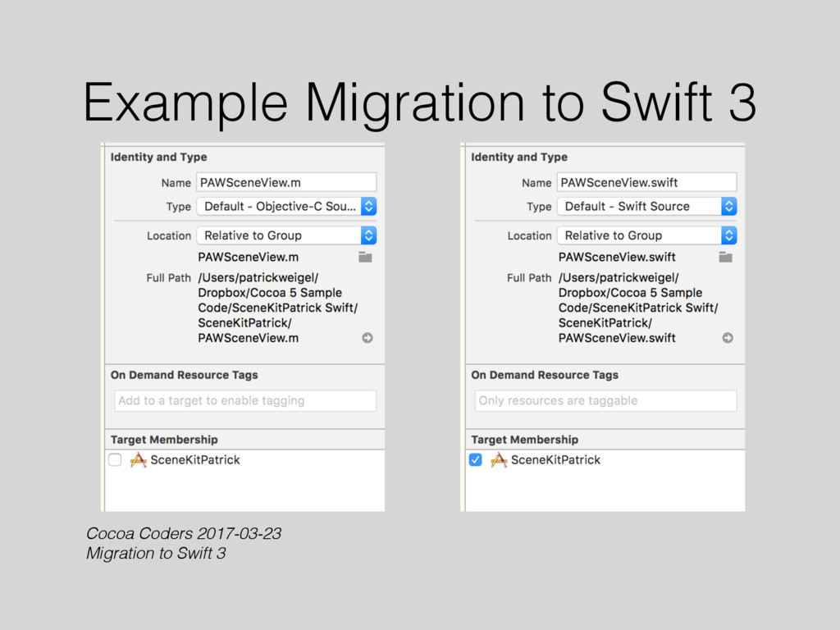Image resolution: width=840 pixels, height=630 pixels.
Task: Click app icon next to unchecked SceneKitPatrick
Action: [x=138, y=459]
